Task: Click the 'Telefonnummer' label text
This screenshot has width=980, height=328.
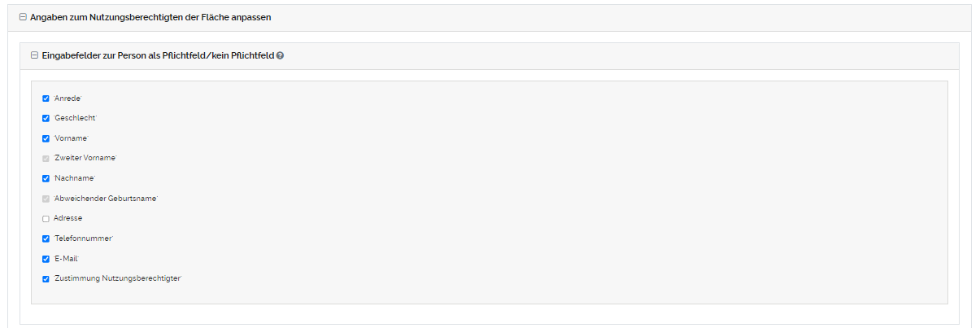Action: coord(83,238)
